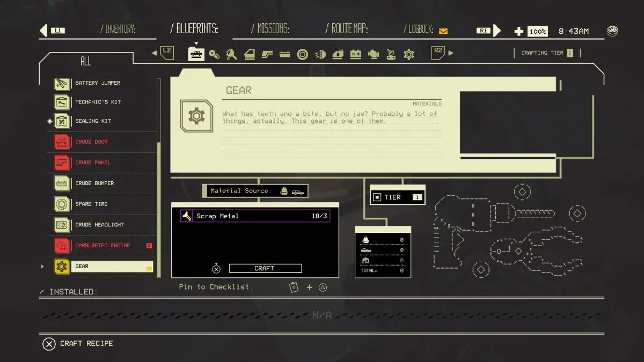Open the gear/cog category at far right
The width and height of the screenshot is (644, 362).
point(409,54)
